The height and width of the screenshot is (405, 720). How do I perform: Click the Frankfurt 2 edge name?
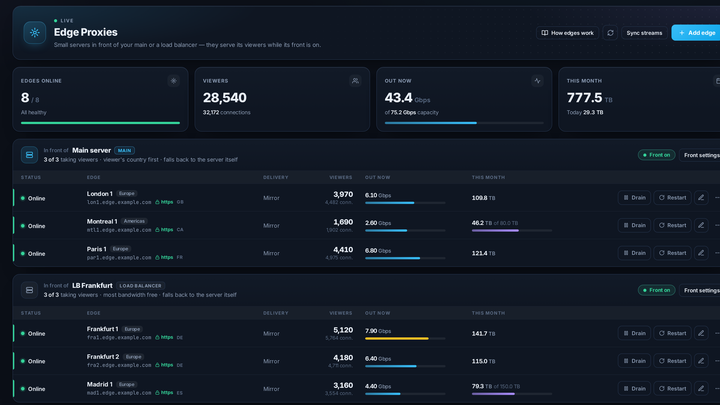[103, 357]
